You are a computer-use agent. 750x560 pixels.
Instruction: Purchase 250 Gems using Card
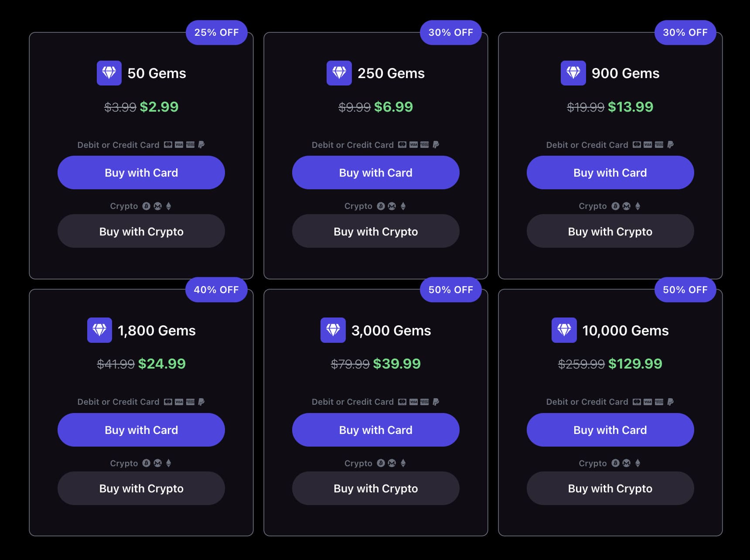click(375, 173)
